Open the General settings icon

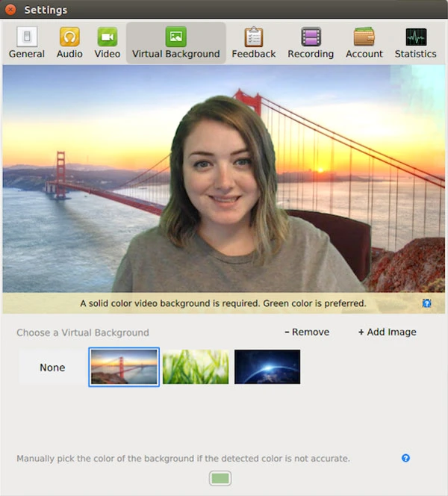(27, 37)
